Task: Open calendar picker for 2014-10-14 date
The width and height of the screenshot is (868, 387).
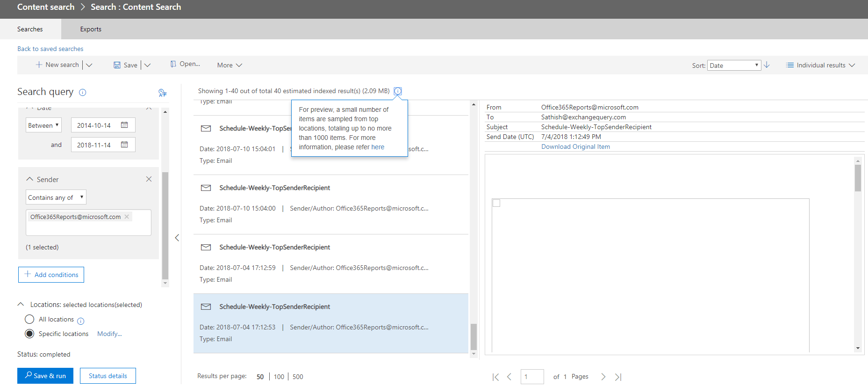Action: pyautogui.click(x=124, y=125)
